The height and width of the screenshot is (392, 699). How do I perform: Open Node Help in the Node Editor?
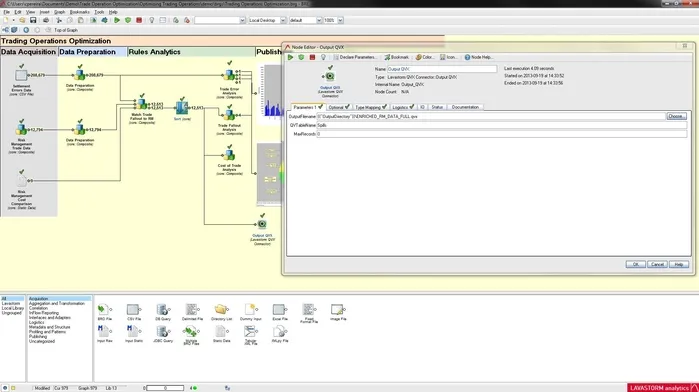(x=478, y=57)
